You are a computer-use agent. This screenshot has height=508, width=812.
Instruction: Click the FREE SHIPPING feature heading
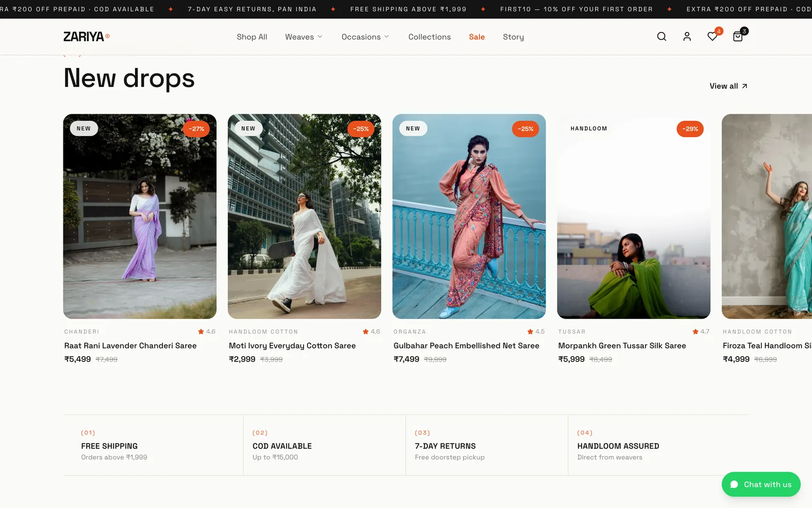coord(109,446)
